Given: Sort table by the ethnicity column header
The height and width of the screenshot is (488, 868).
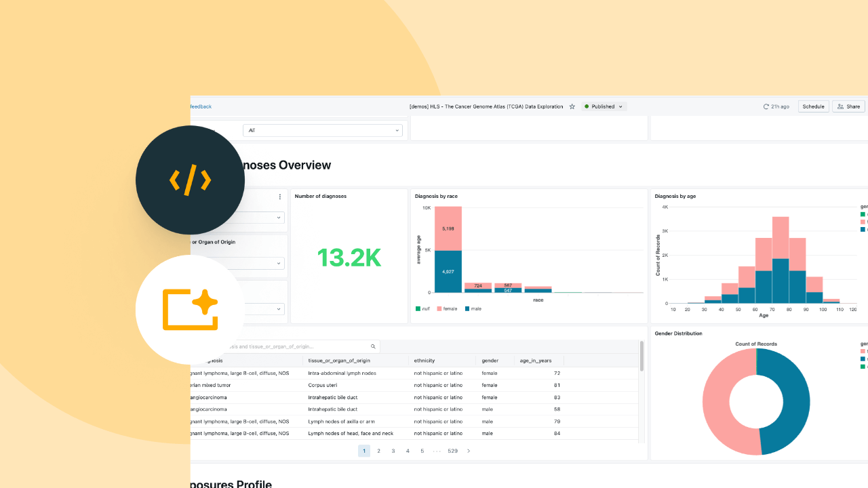Looking at the screenshot, I should click(x=425, y=361).
